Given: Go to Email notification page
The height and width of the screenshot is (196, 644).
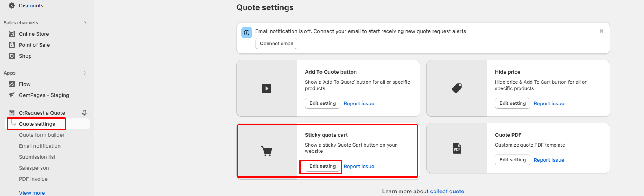Looking at the screenshot, I should (x=40, y=146).
